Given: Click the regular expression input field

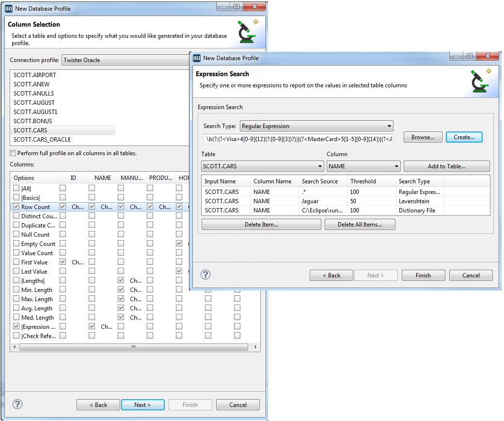Looking at the screenshot, I should [x=299, y=139].
